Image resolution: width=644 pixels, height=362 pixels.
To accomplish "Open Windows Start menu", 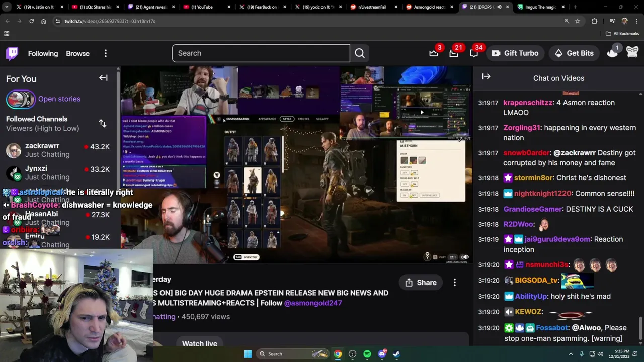I will [248, 354].
